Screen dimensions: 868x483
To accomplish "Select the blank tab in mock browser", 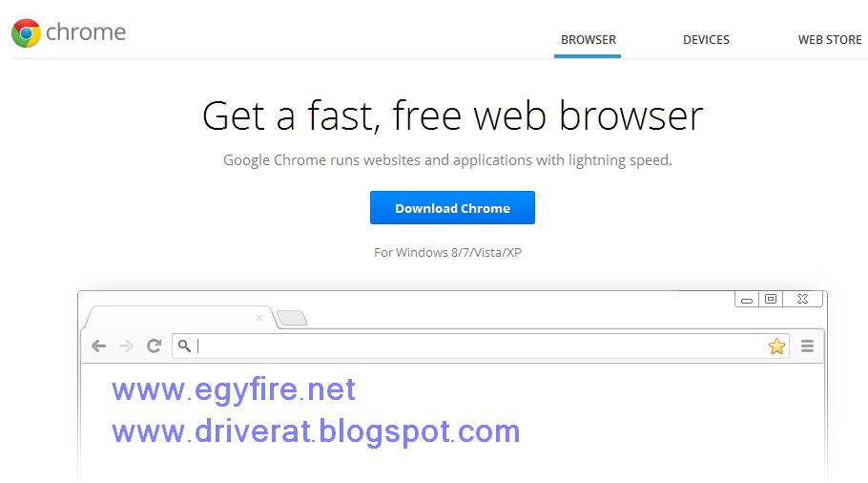I will click(x=180, y=318).
